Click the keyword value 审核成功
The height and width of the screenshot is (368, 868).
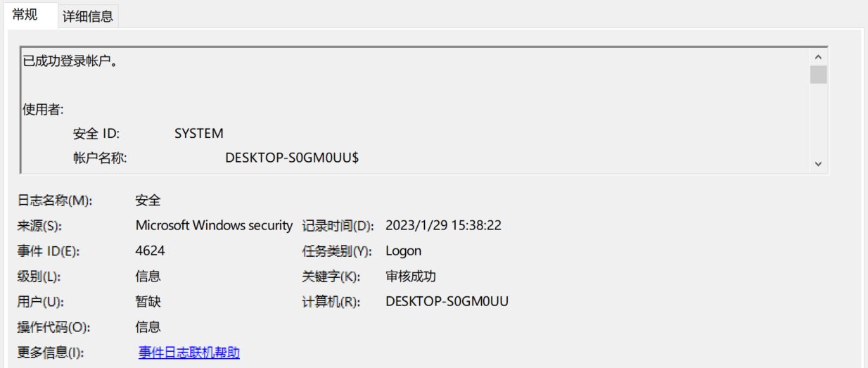[x=411, y=277]
